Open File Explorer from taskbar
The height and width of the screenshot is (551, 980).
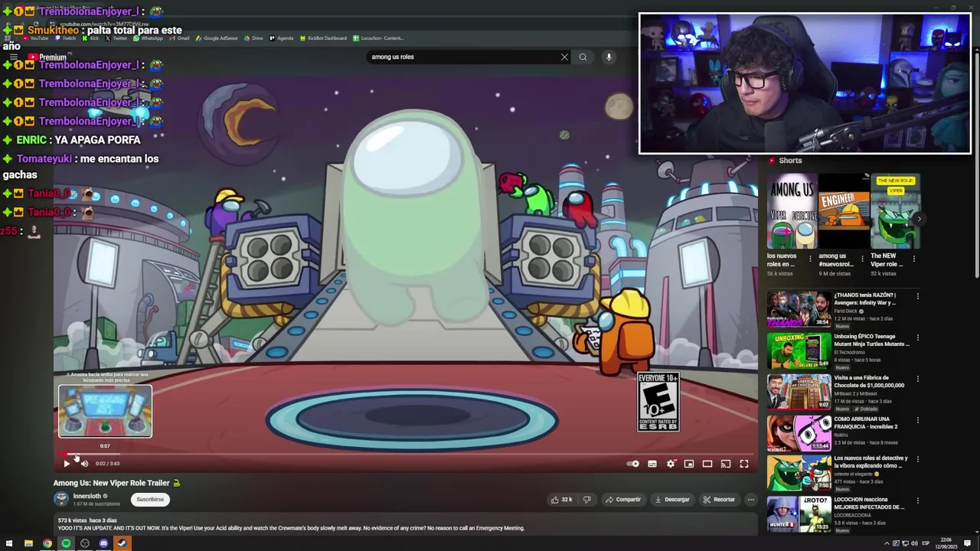28,543
